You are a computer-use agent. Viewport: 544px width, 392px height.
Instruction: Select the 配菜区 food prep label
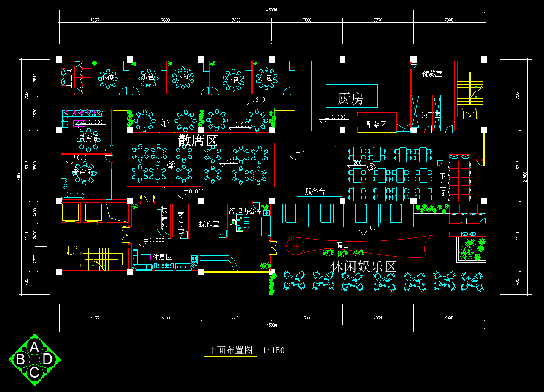[376, 124]
